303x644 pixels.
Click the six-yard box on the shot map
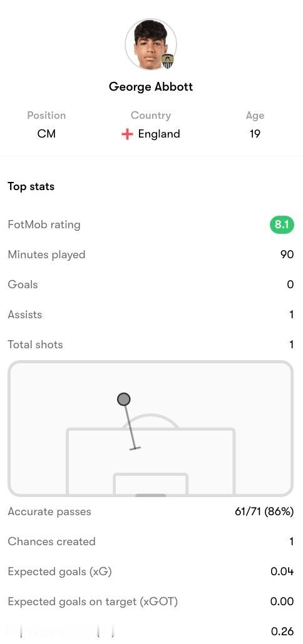click(151, 484)
